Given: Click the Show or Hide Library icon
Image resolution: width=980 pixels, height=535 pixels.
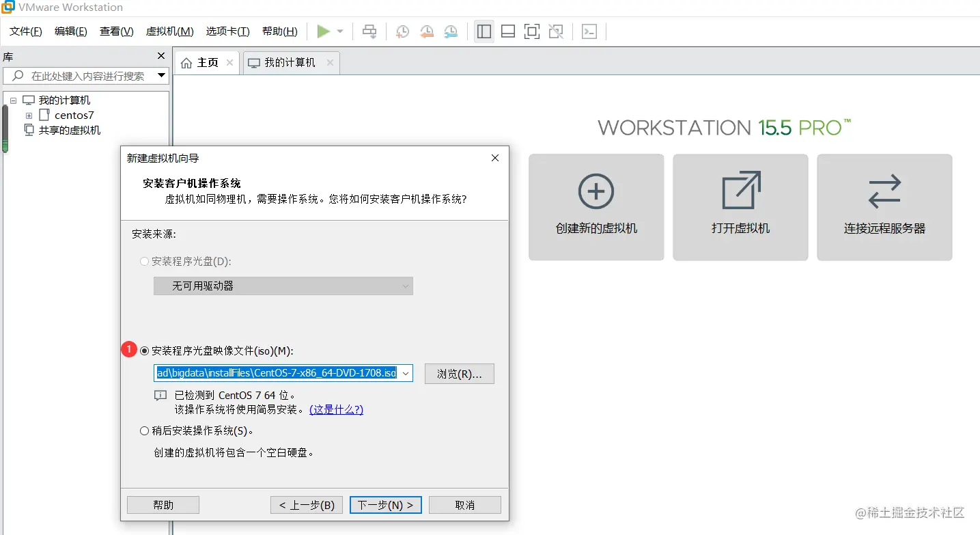Looking at the screenshot, I should click(x=484, y=31).
